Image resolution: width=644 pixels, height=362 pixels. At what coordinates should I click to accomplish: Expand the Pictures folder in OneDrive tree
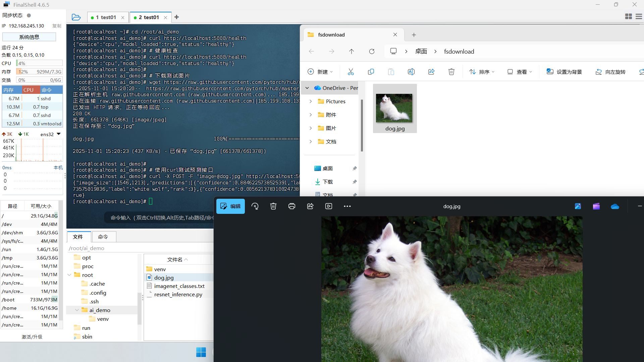[311, 101]
